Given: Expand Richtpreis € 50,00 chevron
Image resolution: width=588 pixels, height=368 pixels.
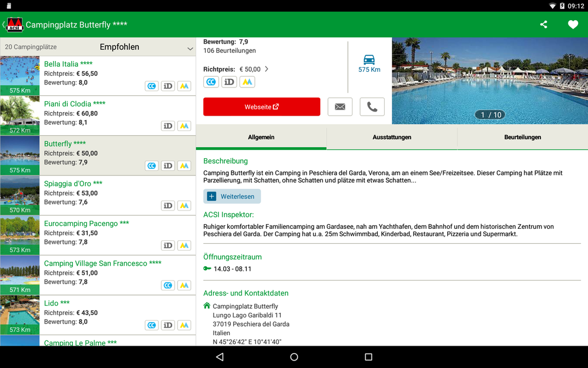Looking at the screenshot, I should 266,69.
